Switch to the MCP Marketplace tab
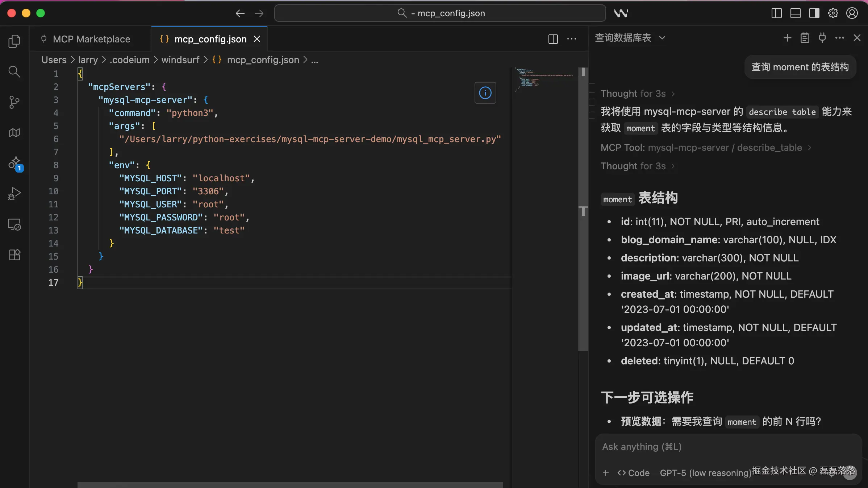 click(x=91, y=39)
